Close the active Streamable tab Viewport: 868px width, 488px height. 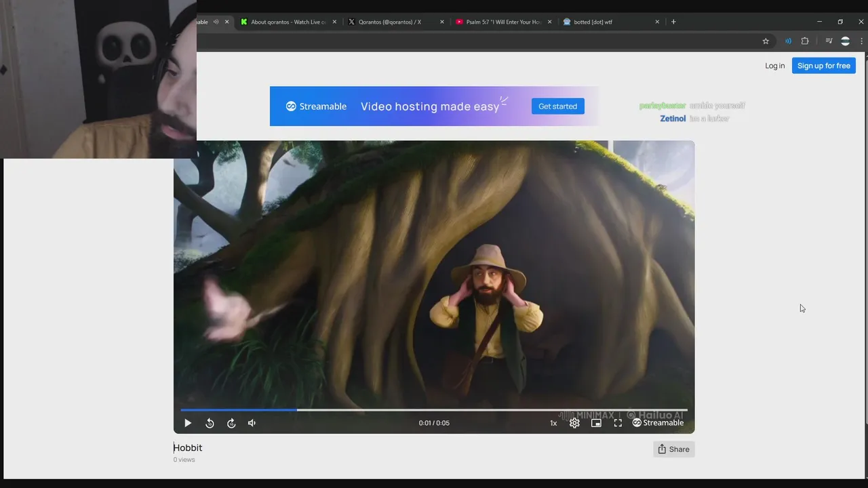pyautogui.click(x=226, y=22)
